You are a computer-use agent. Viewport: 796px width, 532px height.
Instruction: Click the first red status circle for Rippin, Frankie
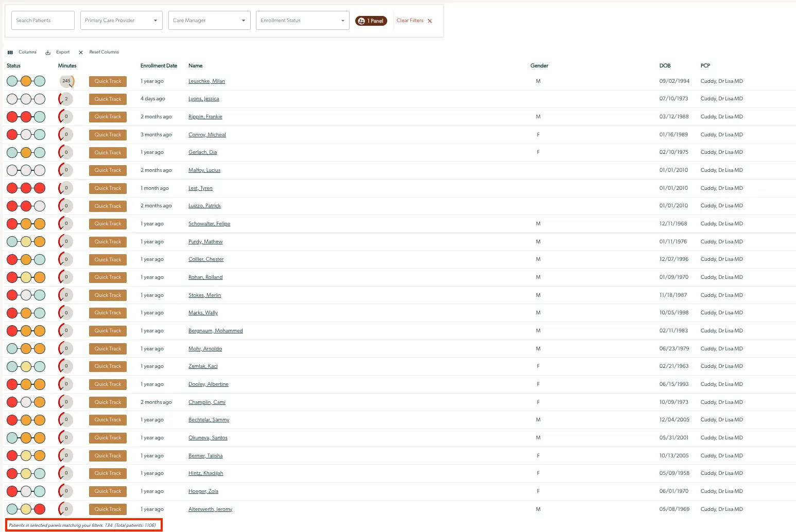click(12, 116)
